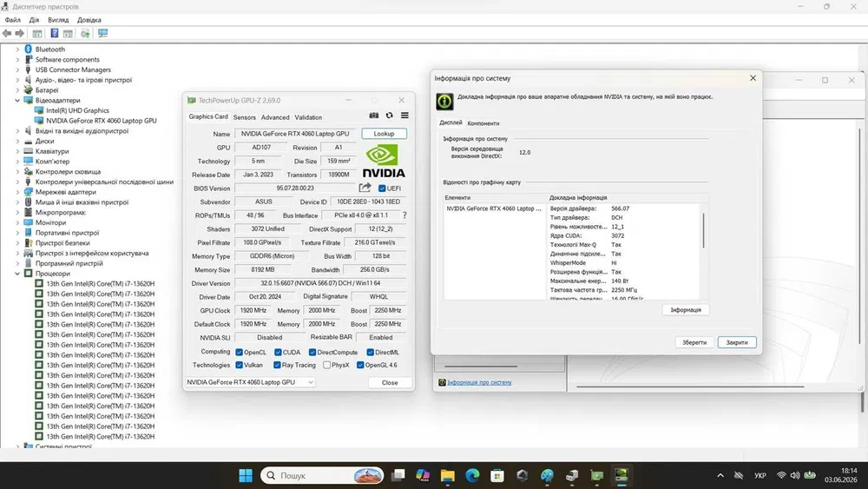Image resolution: width=868 pixels, height=489 pixels.
Task: Launch Microsoft Edge from the taskbar
Action: pos(472,475)
